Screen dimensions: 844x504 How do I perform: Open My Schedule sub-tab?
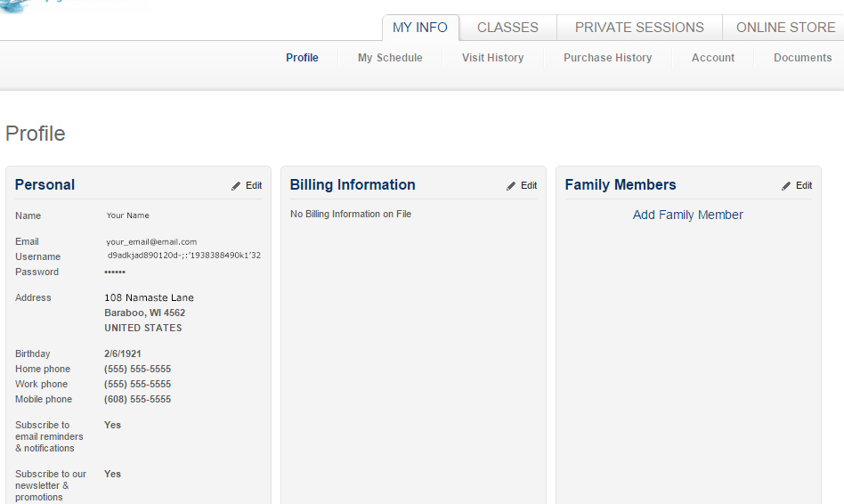point(390,58)
